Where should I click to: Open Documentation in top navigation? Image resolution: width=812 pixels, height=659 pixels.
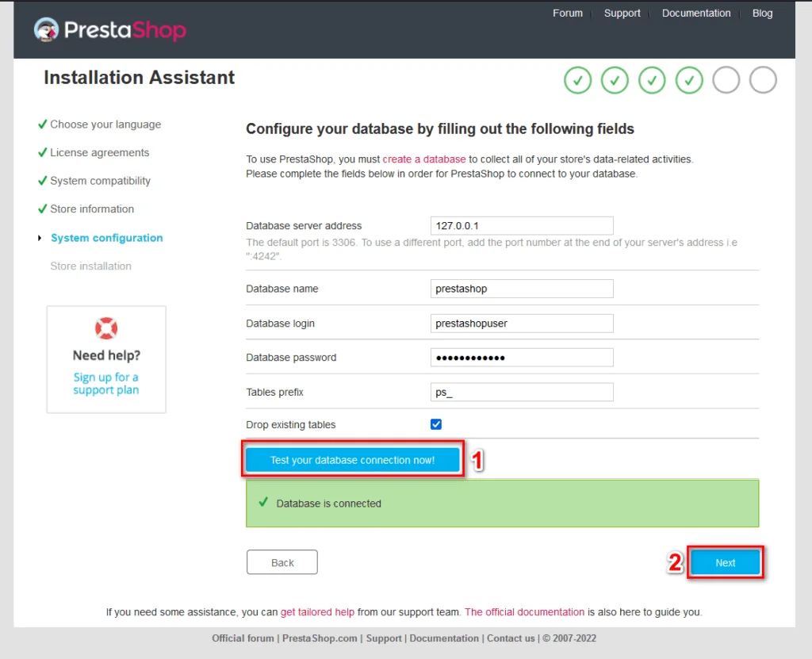tap(696, 13)
